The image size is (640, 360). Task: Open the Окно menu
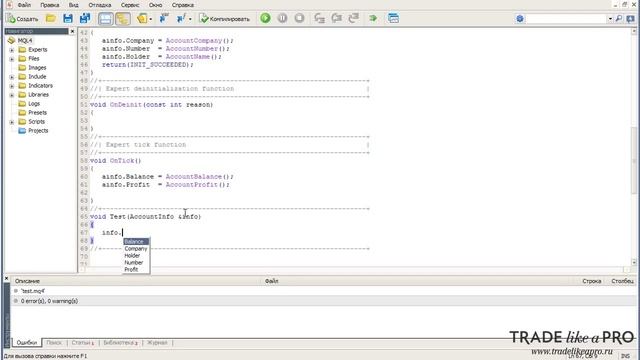[x=155, y=5]
